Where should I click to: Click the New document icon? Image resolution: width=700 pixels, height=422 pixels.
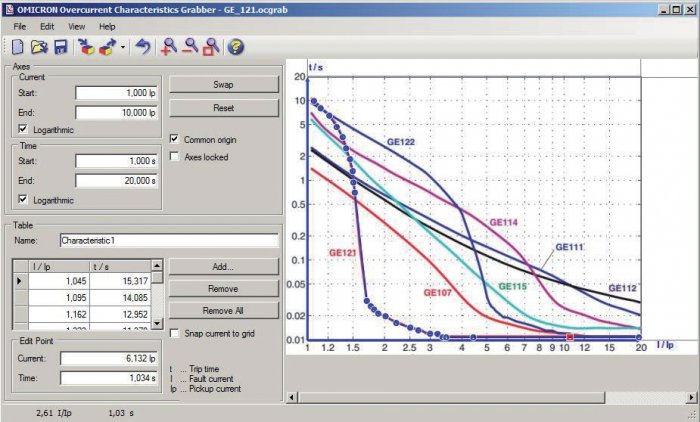click(17, 46)
